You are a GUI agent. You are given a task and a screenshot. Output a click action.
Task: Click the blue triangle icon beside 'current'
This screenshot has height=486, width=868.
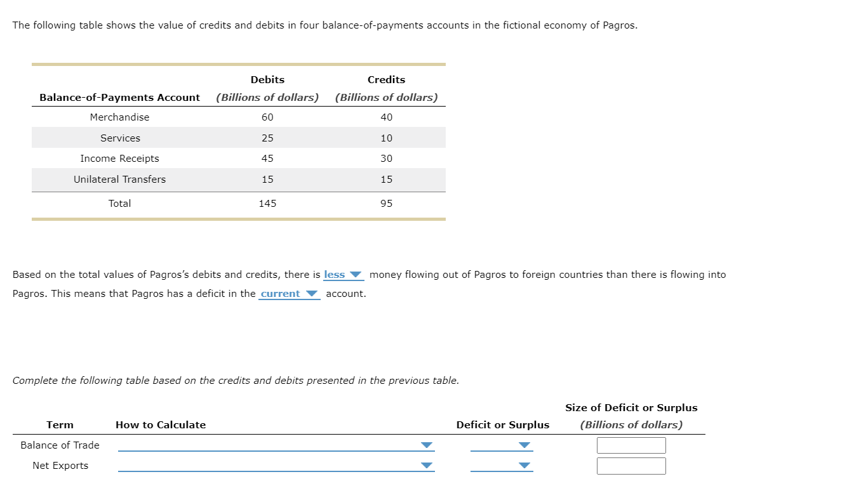312,293
